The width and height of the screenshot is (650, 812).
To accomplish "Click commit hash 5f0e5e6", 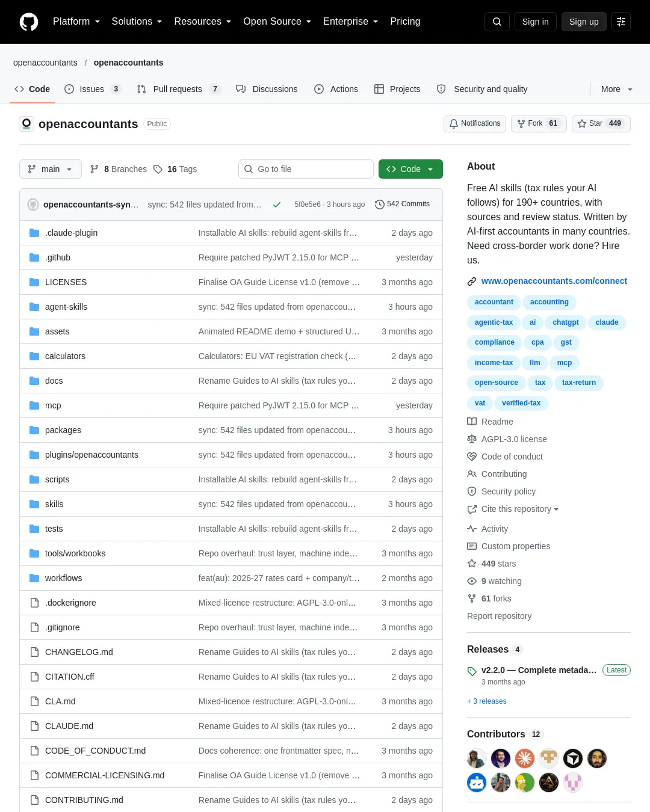I will (x=308, y=205).
